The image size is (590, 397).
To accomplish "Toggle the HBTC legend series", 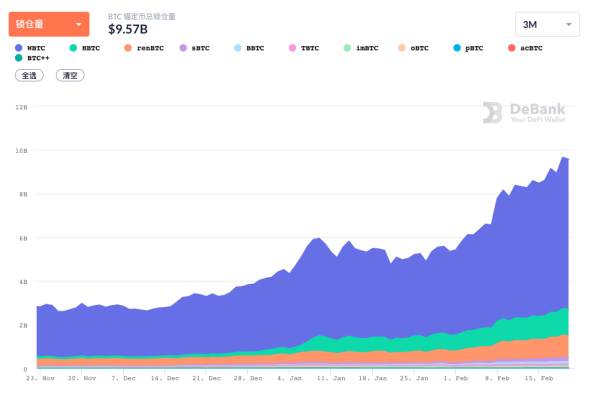I will pos(85,48).
